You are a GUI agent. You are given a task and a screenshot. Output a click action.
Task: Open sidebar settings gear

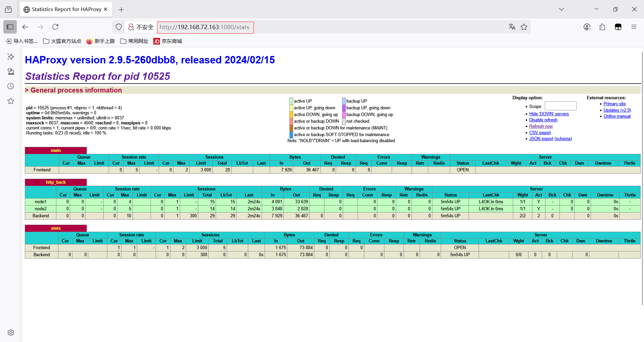(x=11, y=333)
